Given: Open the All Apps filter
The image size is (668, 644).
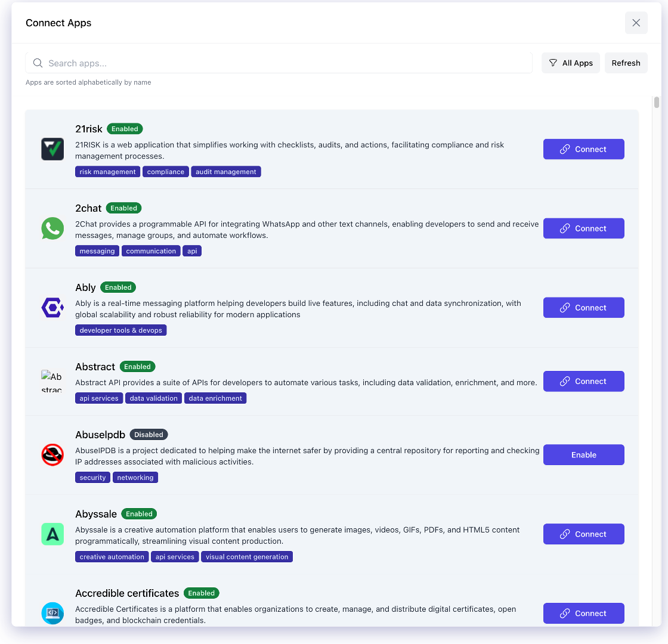Looking at the screenshot, I should [x=570, y=63].
